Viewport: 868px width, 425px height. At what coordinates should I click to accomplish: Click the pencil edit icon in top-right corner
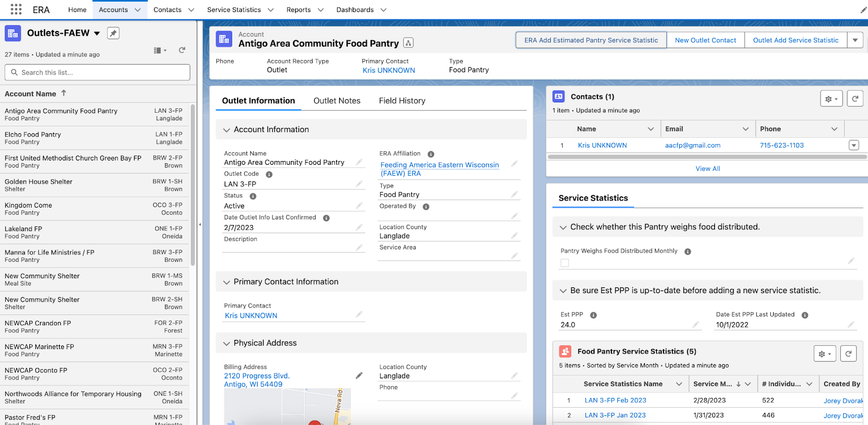click(x=863, y=10)
